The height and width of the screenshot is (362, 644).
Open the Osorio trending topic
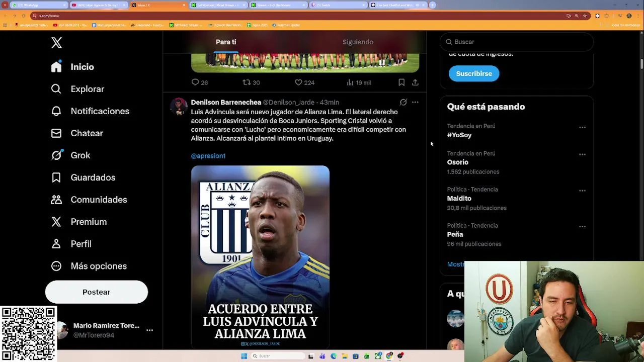coord(458,162)
